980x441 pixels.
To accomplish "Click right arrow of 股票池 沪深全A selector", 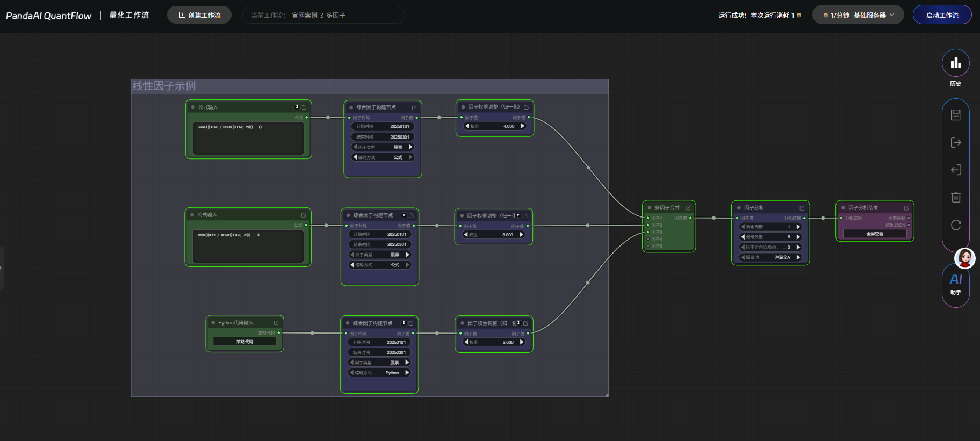I will click(798, 257).
